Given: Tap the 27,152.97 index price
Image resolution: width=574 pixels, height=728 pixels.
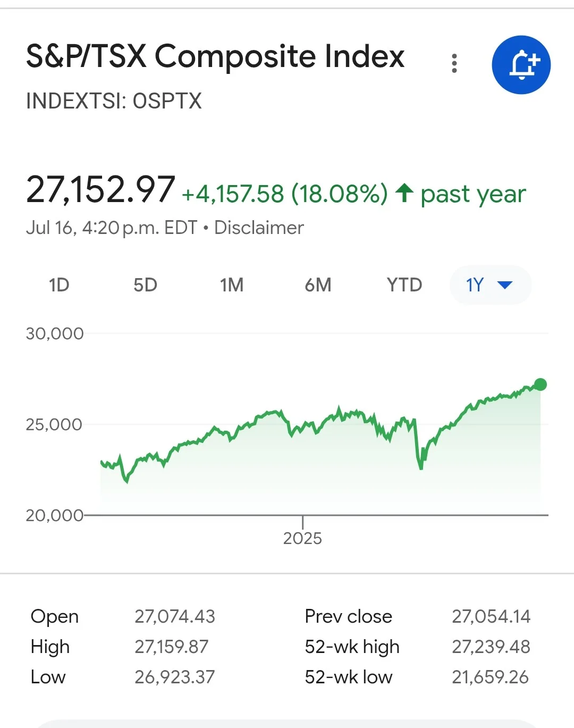Looking at the screenshot, I should click(100, 190).
